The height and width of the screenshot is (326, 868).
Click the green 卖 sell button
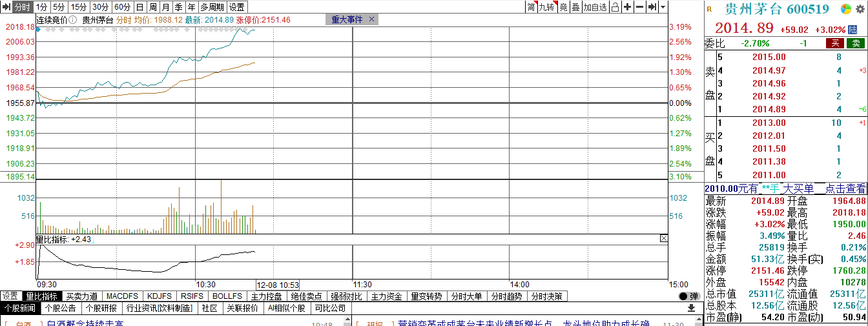coord(856,43)
